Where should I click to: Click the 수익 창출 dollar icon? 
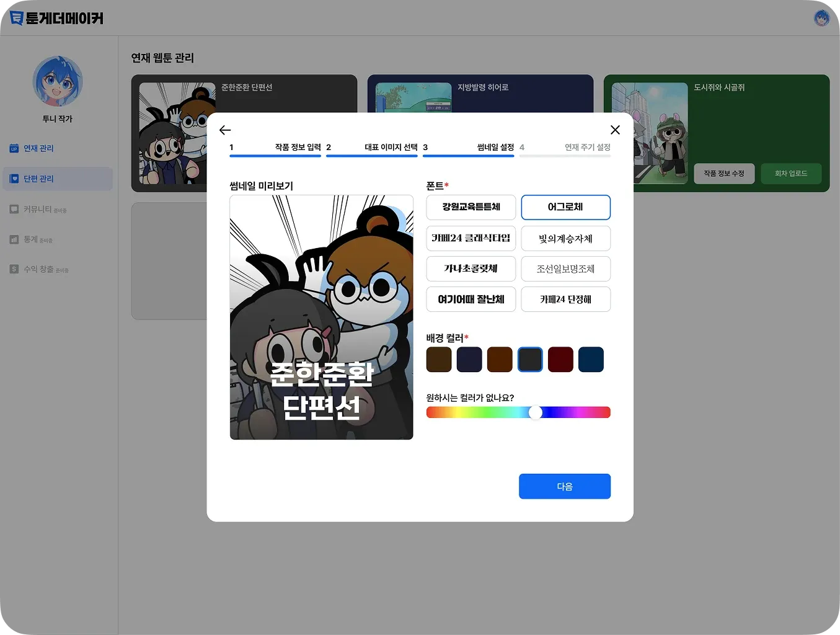(x=14, y=269)
